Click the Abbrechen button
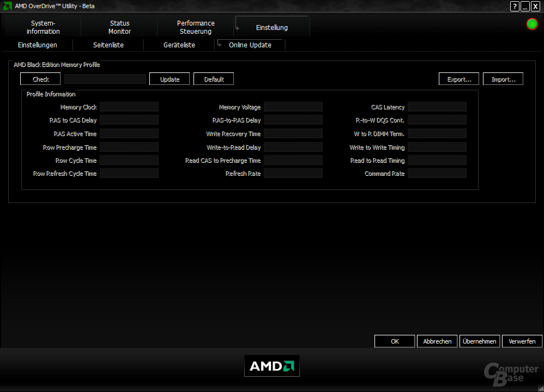544x392 pixels. point(437,341)
